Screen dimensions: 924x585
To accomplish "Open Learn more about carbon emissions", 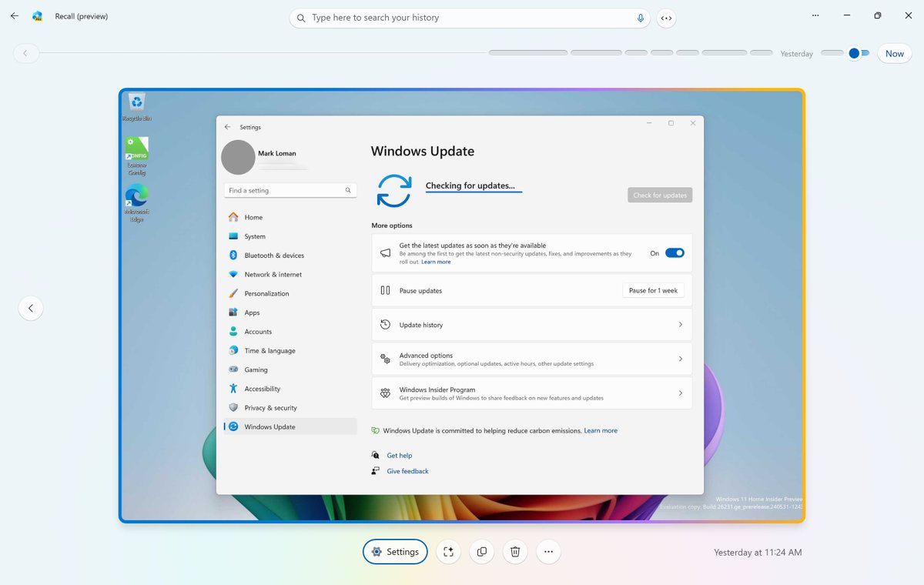I will 601,430.
